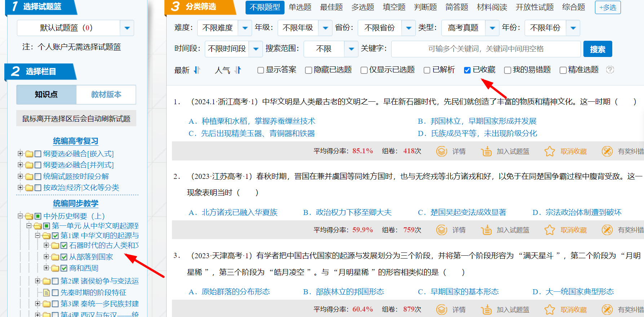Click the star icon for question 3
The height and width of the screenshot is (317, 644).
point(550,309)
